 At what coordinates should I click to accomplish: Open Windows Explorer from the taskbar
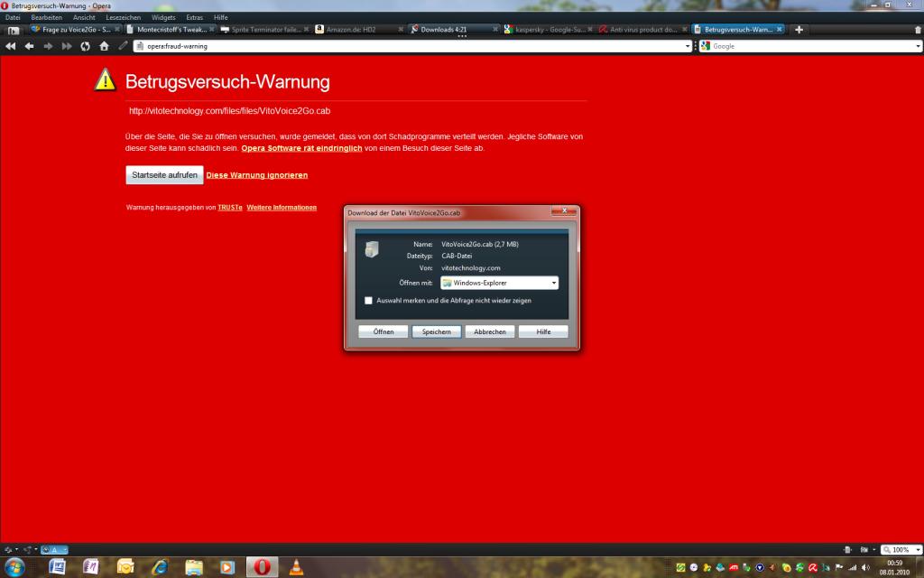[x=194, y=567]
